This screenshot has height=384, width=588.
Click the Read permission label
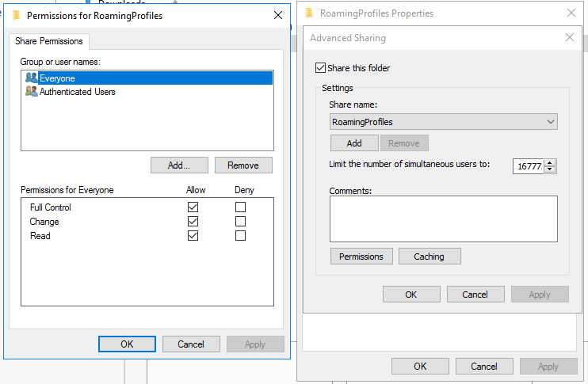(40, 236)
